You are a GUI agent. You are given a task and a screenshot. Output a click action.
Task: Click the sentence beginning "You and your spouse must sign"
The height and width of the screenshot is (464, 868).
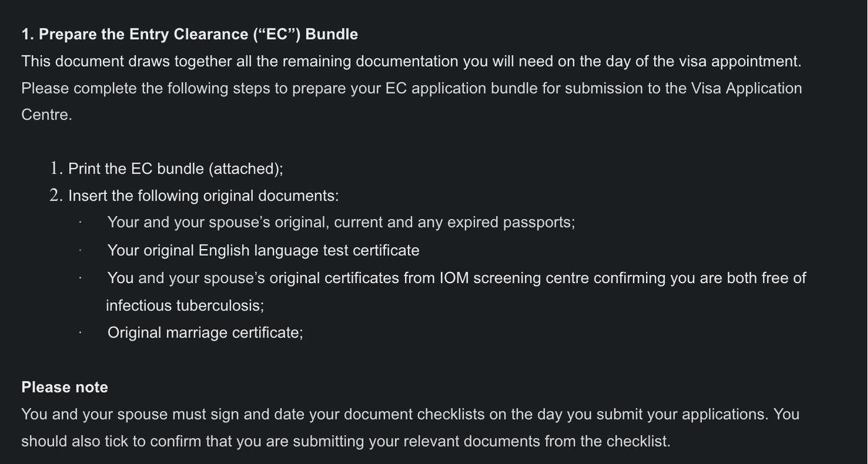[x=394, y=414]
